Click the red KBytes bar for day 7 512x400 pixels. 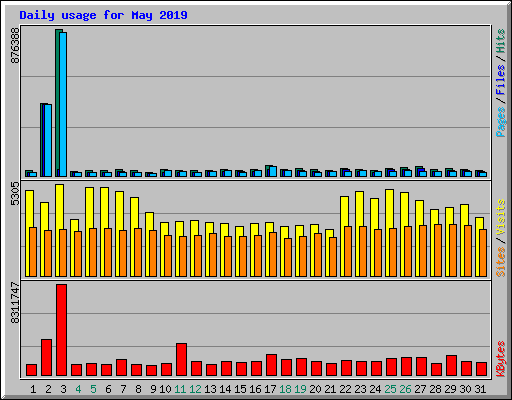pos(121,367)
